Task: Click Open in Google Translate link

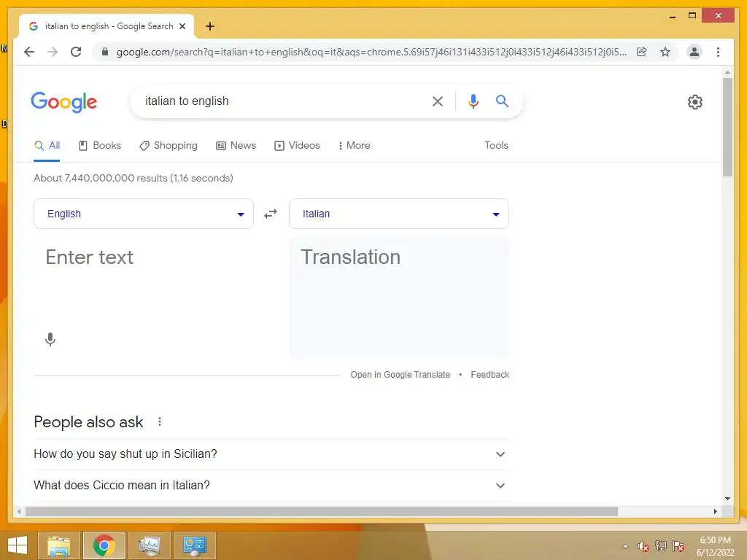Action: pos(400,375)
